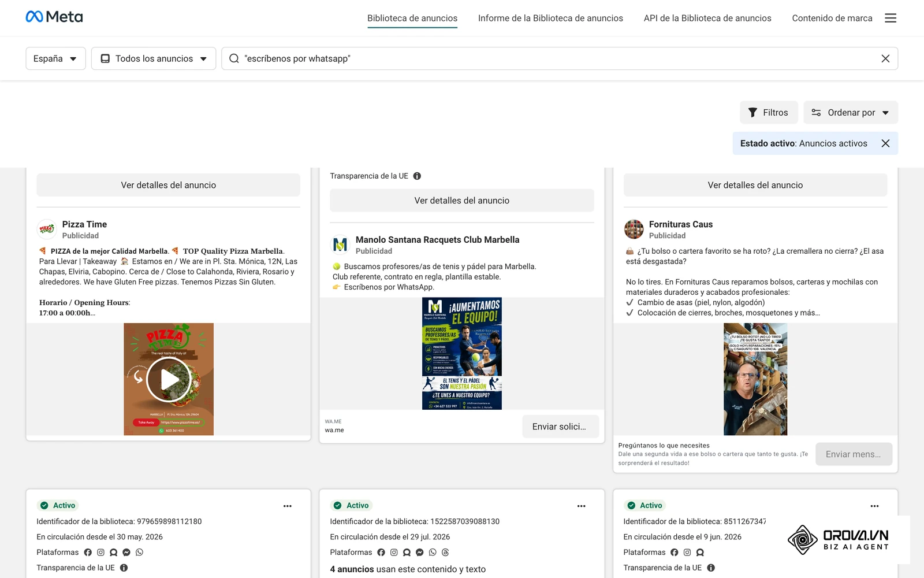
Task: Play the Pizza Time video ad
Action: pos(169,379)
